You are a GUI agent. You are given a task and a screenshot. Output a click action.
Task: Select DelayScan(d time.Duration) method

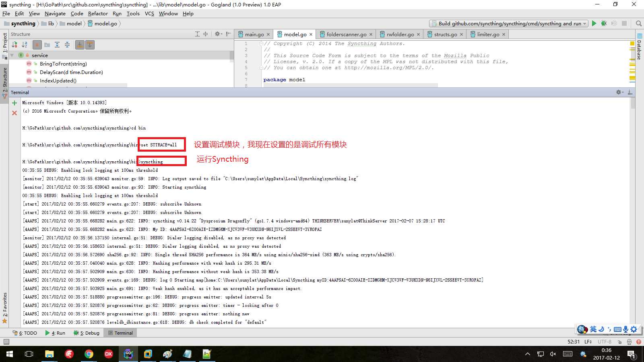(x=71, y=72)
